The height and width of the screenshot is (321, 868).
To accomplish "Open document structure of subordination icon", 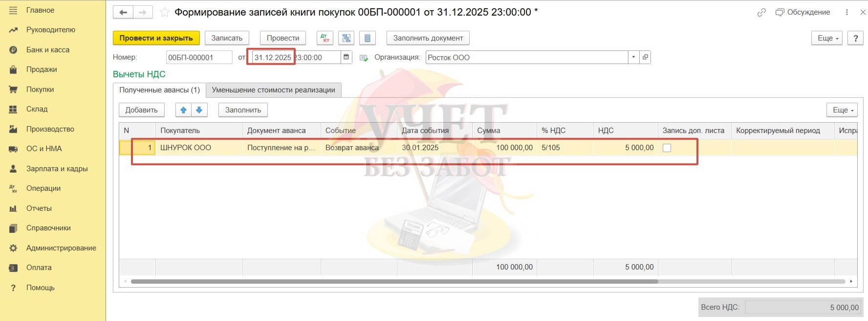I will coord(347,38).
